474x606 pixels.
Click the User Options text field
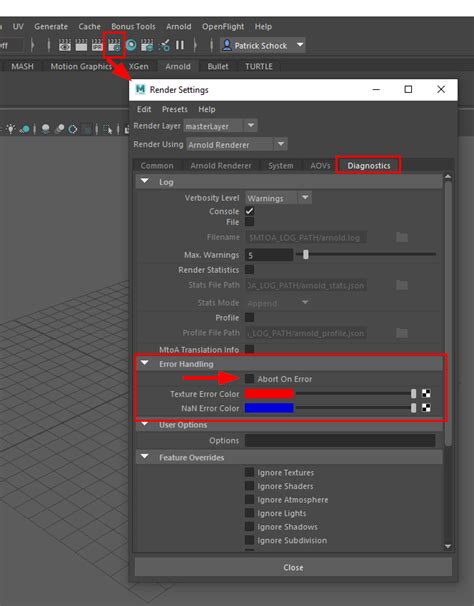[340, 440]
